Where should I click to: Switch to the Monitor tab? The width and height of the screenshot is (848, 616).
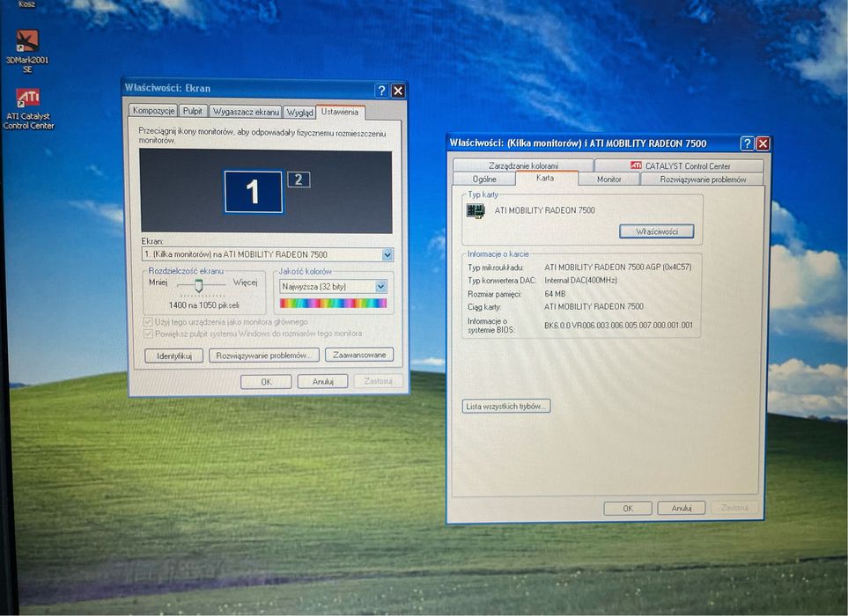[x=609, y=179]
